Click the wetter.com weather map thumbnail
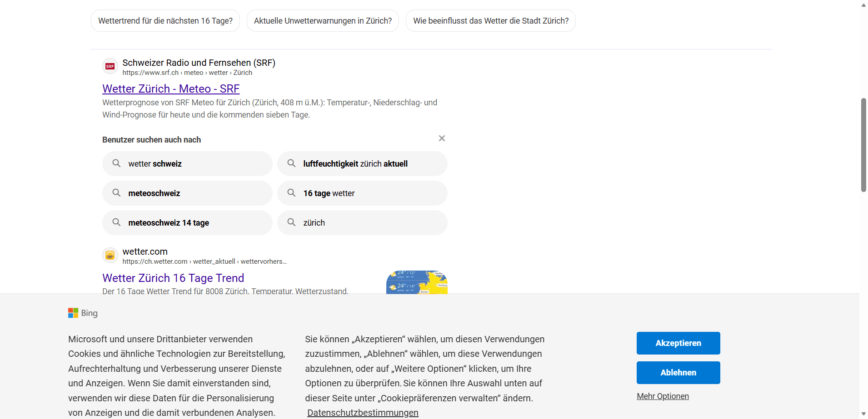The width and height of the screenshot is (868, 419). coord(417,282)
